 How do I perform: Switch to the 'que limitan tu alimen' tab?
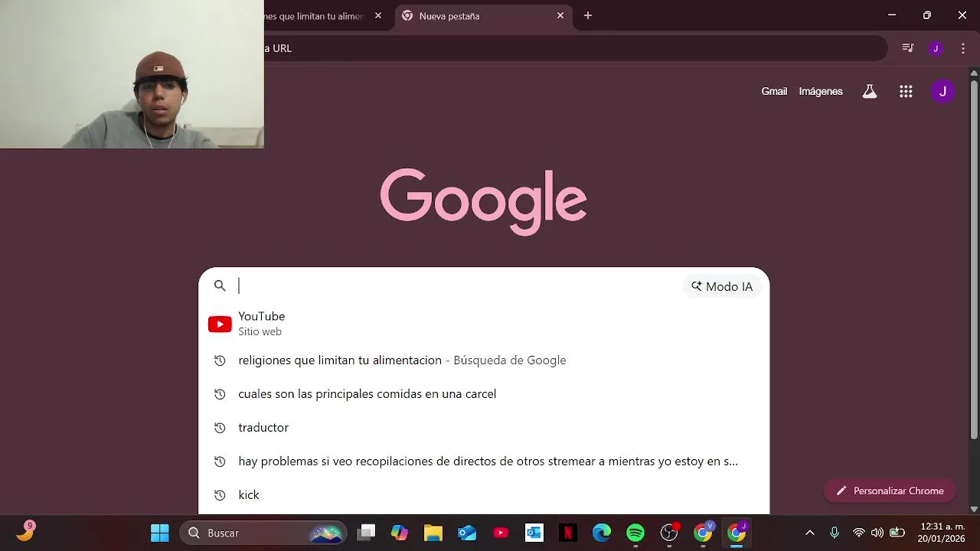point(315,16)
